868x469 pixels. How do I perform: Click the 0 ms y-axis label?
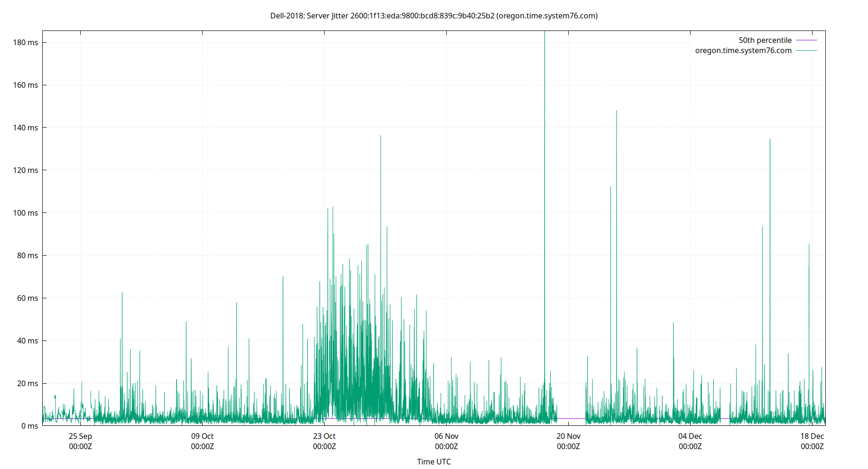click(30, 426)
